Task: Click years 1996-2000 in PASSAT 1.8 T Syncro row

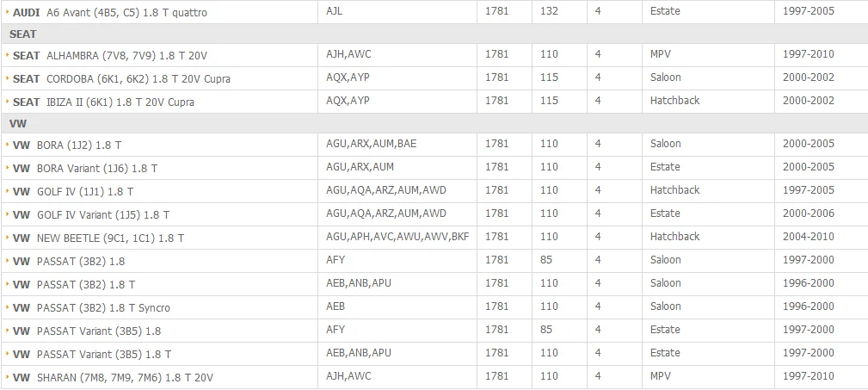Action: (809, 306)
